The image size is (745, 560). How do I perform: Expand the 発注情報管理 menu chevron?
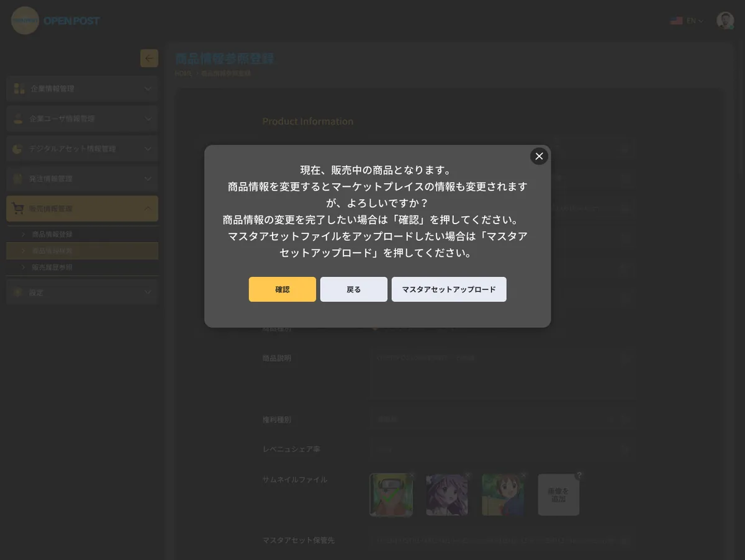148,179
